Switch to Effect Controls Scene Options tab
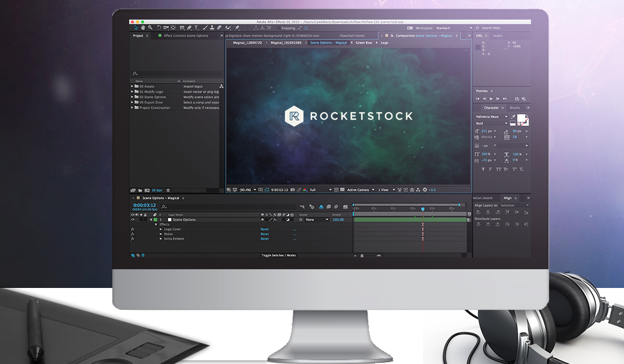This screenshot has width=624, height=364. [186, 36]
